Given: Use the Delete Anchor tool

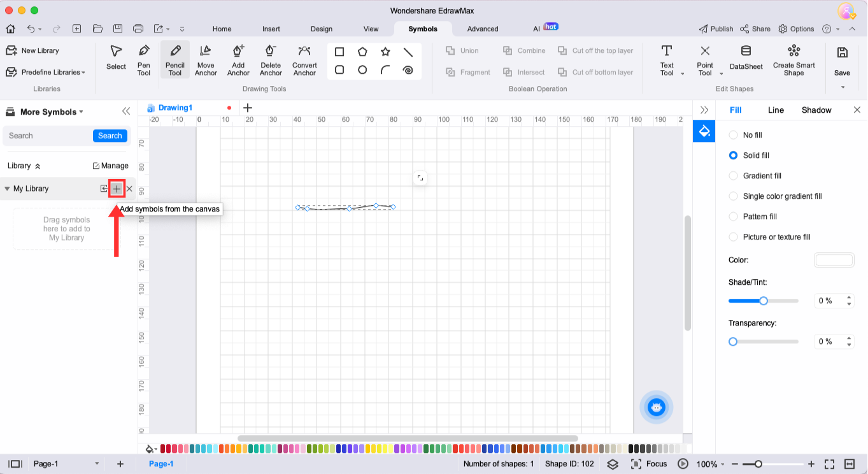Looking at the screenshot, I should [x=271, y=60].
